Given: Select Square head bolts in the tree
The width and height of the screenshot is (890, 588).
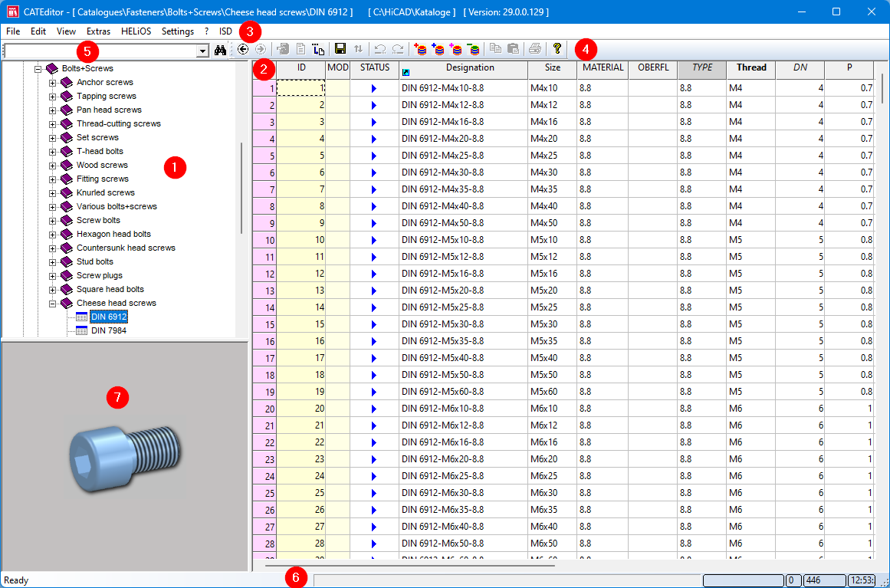Looking at the screenshot, I should (110, 290).
